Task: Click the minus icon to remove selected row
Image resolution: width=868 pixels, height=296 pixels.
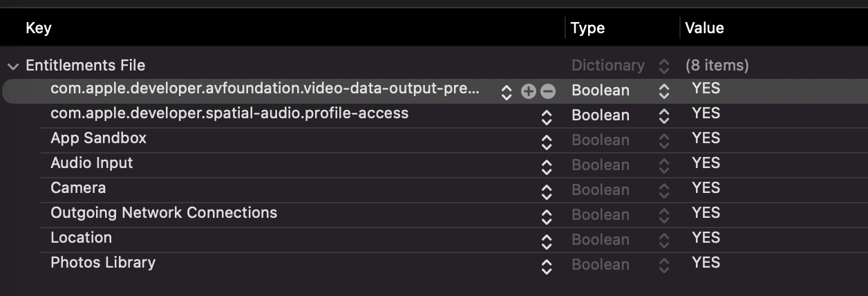Action: [x=548, y=91]
